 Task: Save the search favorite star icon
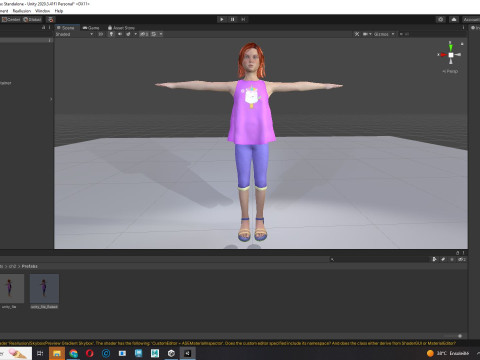452,259
